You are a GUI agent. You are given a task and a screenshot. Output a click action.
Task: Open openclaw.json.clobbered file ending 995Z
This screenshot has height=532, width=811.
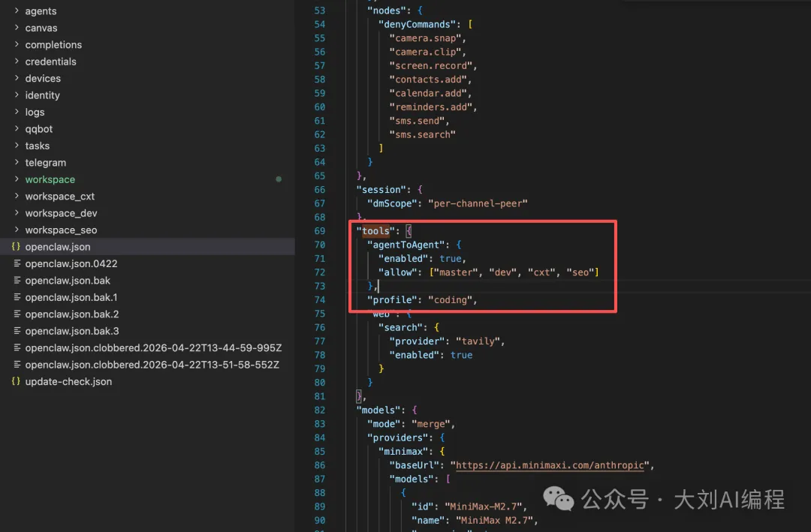pyautogui.click(x=152, y=348)
